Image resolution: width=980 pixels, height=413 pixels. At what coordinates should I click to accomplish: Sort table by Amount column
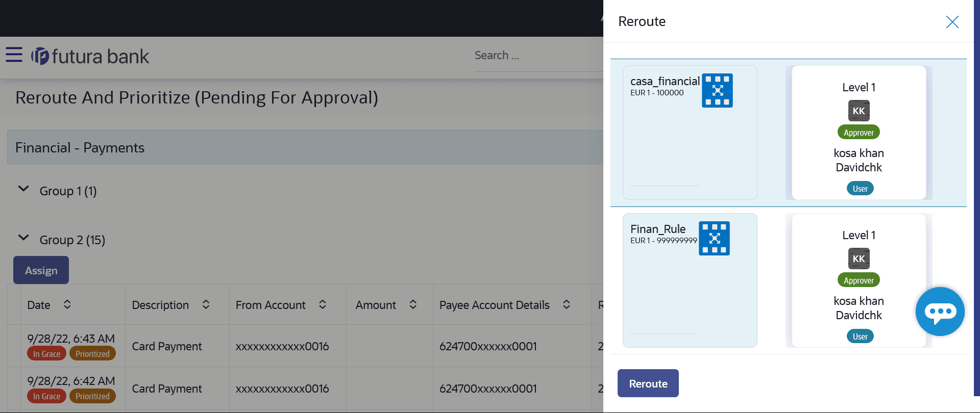click(413, 304)
